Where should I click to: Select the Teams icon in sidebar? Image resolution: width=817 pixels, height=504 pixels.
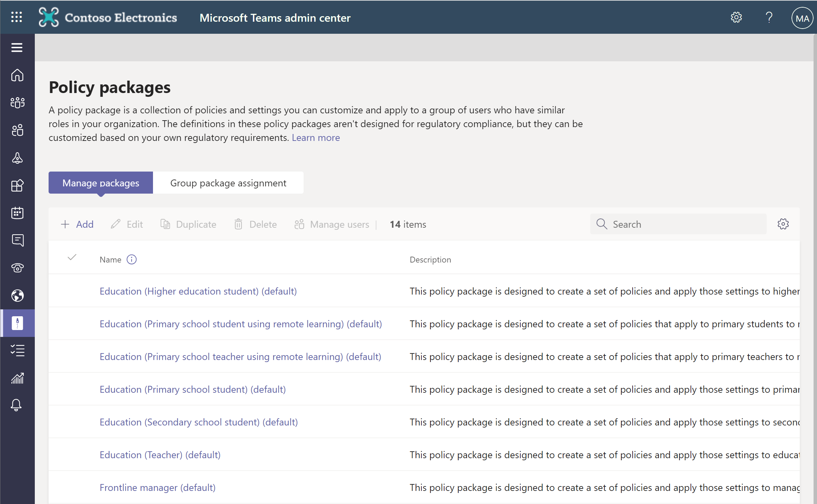[x=17, y=102]
